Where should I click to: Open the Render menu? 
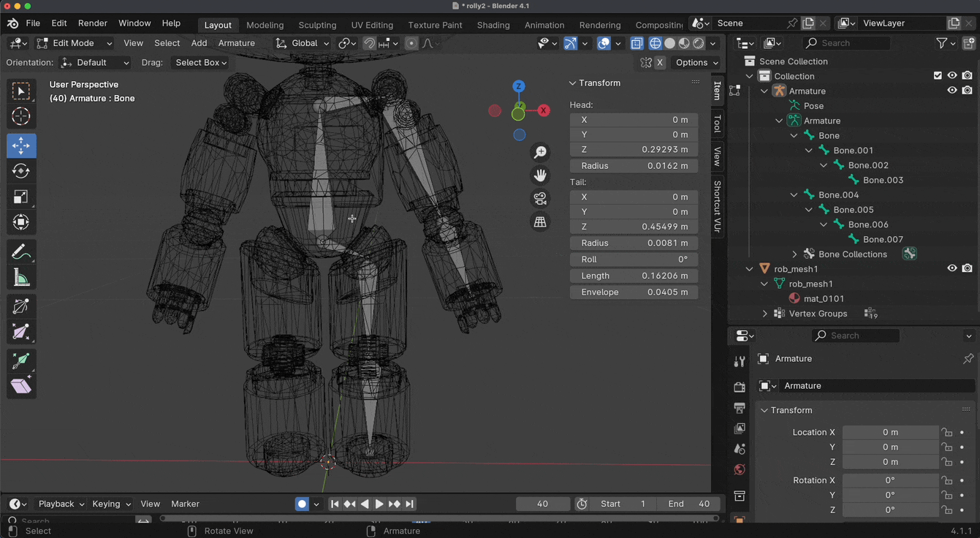[92, 23]
